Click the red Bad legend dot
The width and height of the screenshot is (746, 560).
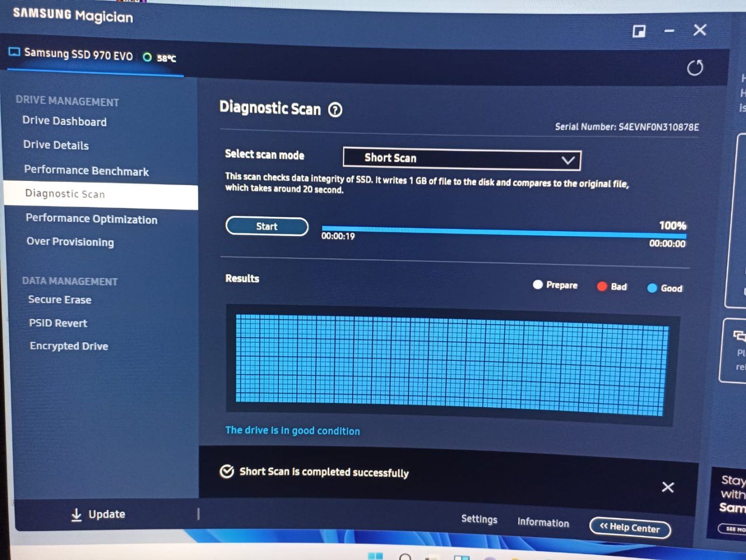(x=601, y=286)
